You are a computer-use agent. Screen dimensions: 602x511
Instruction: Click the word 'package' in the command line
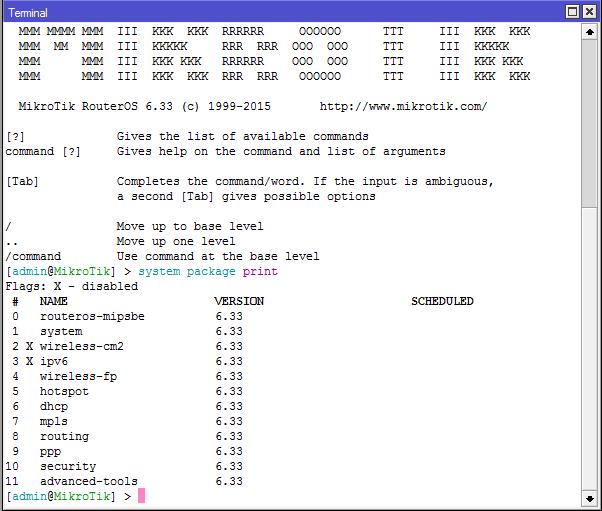[211, 271]
